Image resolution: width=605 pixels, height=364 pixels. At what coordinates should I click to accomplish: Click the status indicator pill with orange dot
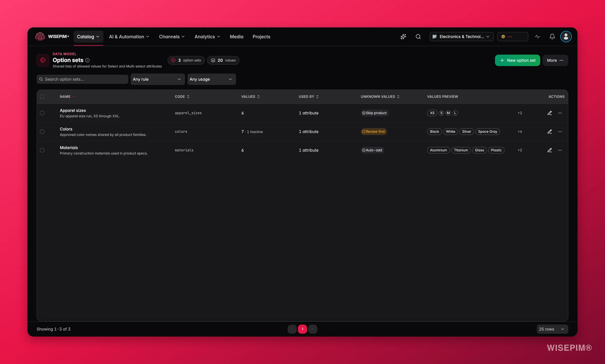(512, 37)
